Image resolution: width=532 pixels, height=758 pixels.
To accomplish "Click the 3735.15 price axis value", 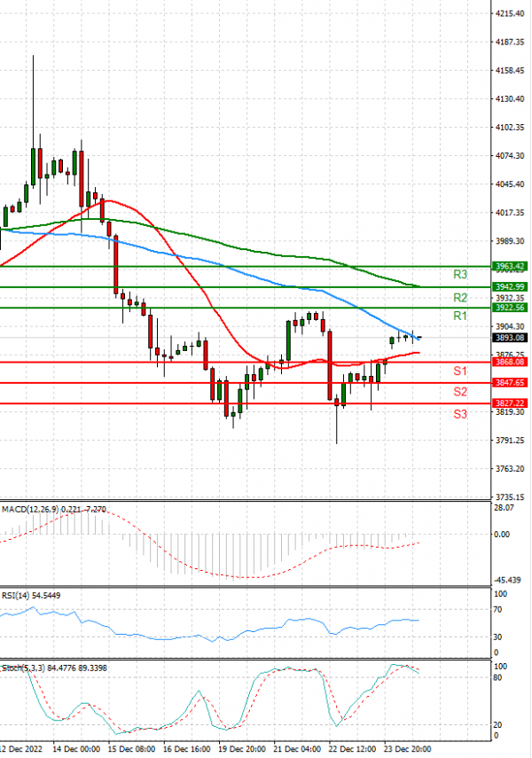I will pyautogui.click(x=510, y=497).
